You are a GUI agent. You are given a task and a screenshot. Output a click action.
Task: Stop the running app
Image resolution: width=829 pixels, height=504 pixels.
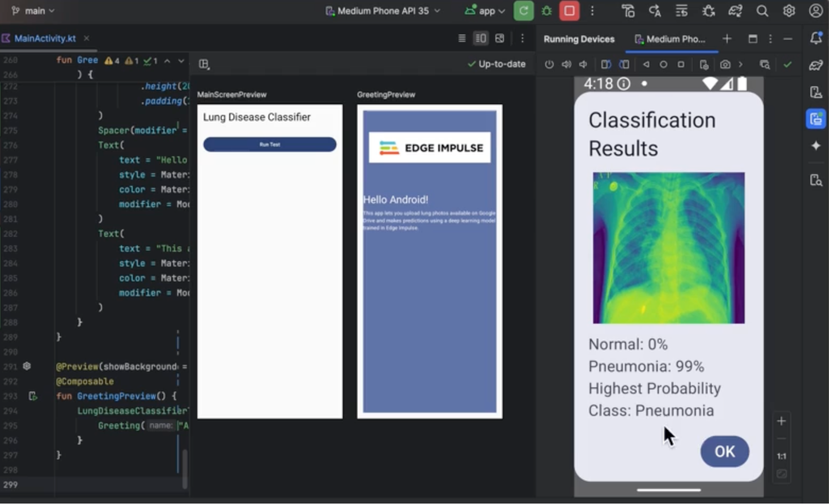click(569, 11)
